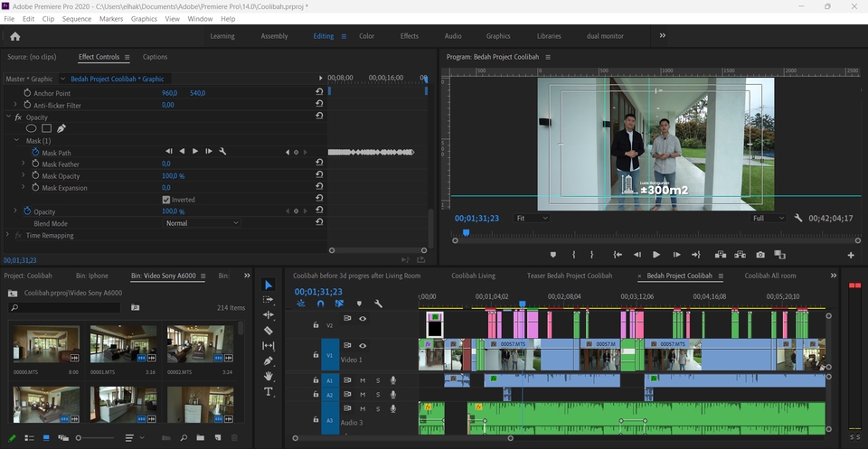Select 00001.MTS clip thumbnail
The width and height of the screenshot is (868, 449).
[x=123, y=344]
